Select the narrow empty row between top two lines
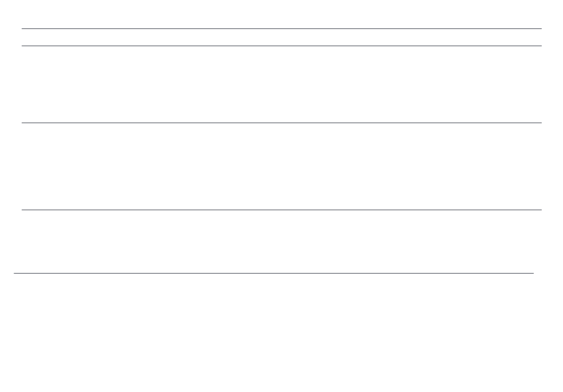The image size is (563, 392). tap(281, 37)
